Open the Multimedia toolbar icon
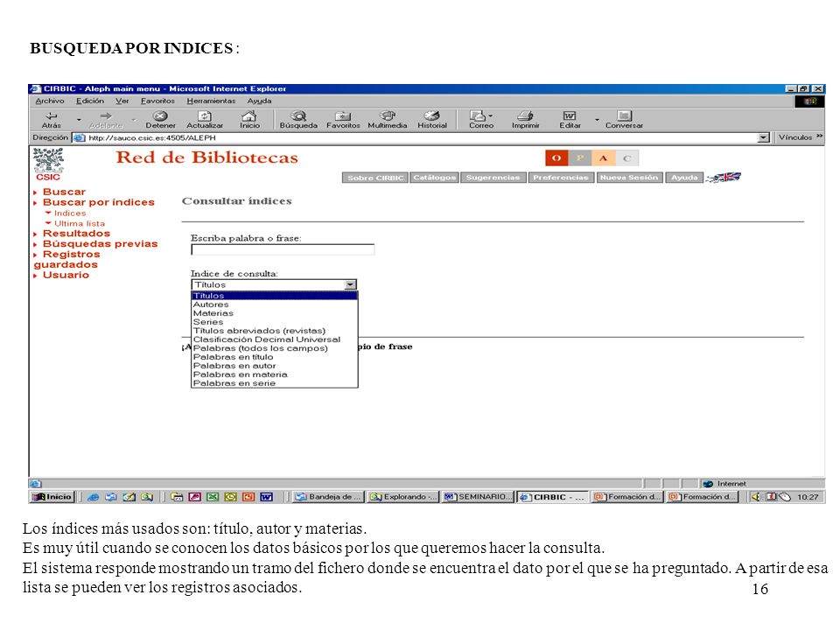 [x=388, y=115]
